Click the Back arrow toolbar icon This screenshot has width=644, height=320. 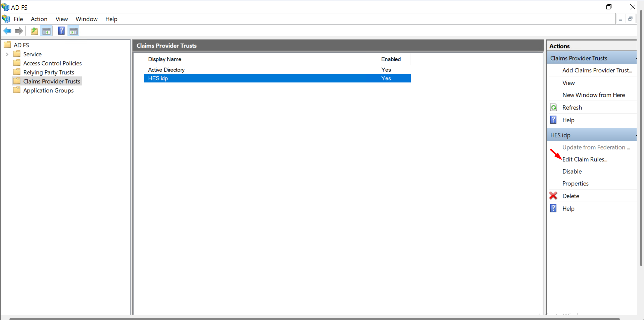click(x=7, y=31)
